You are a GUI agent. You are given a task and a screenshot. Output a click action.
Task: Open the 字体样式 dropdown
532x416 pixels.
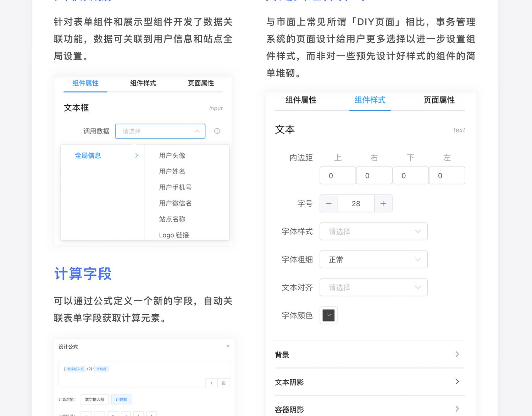click(x=373, y=231)
